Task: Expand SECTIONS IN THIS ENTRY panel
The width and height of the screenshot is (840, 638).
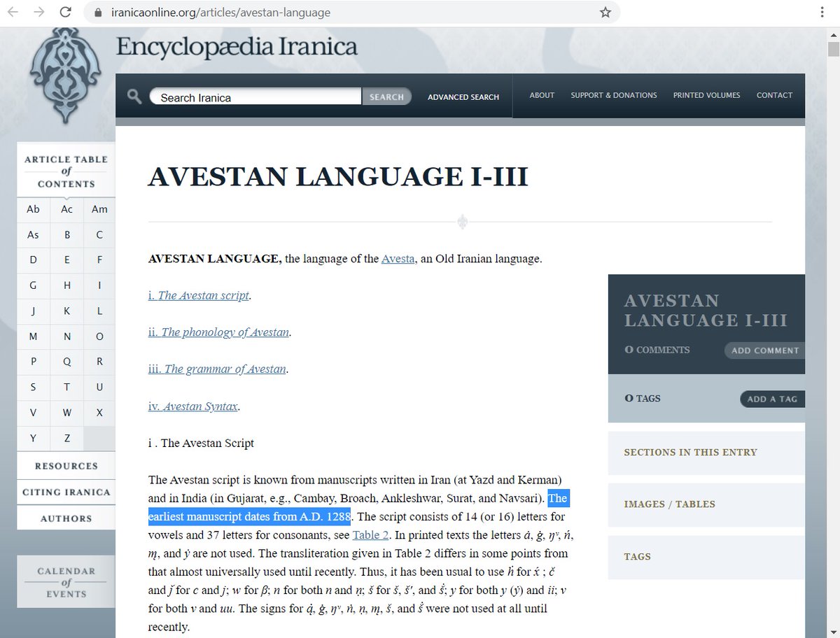Action: click(x=706, y=453)
